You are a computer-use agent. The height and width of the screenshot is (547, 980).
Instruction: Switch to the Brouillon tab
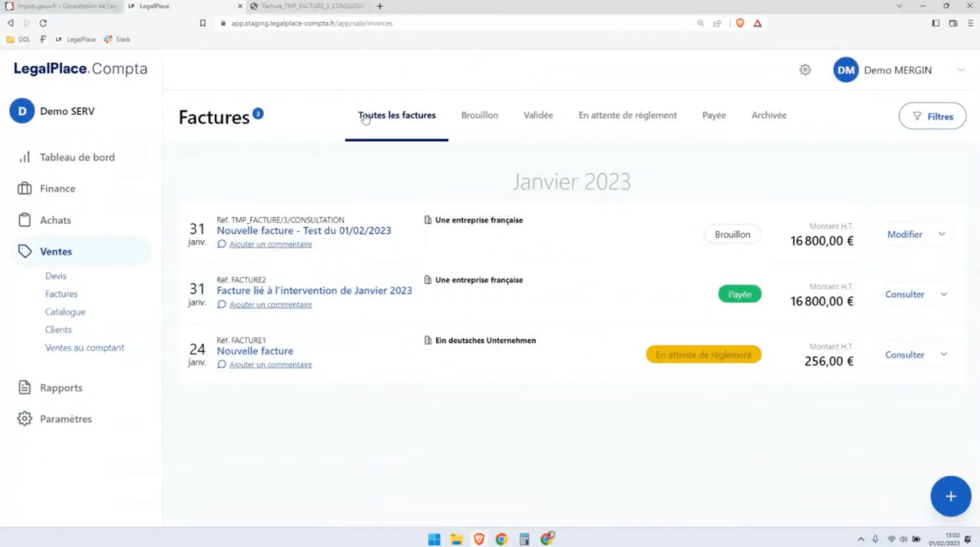click(x=479, y=115)
